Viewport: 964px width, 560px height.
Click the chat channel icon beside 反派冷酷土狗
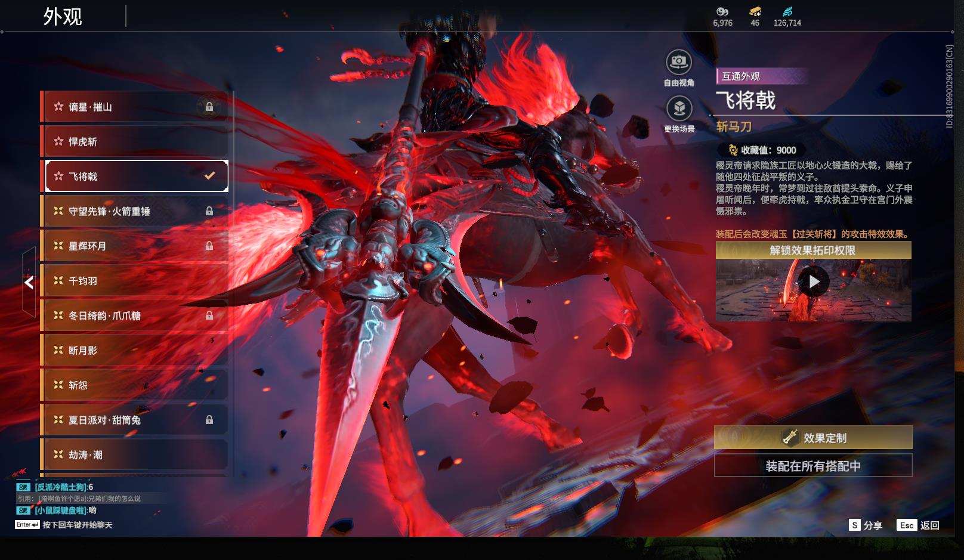pyautogui.click(x=23, y=487)
